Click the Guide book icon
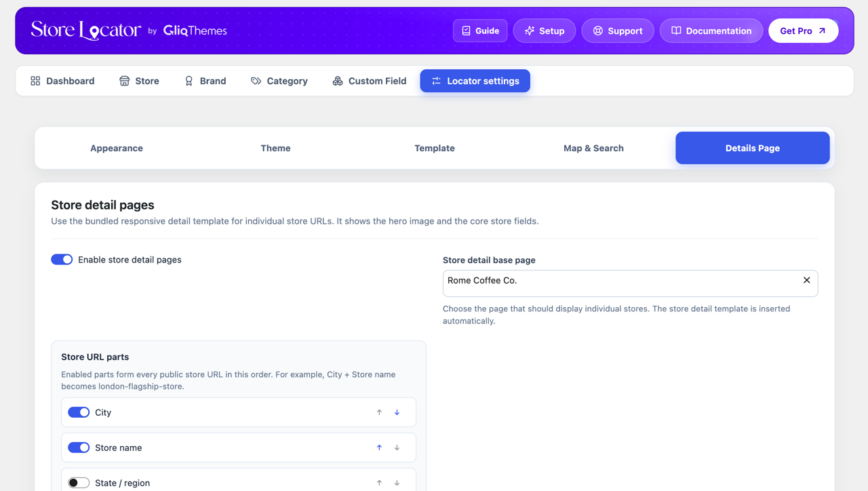The height and width of the screenshot is (491, 868). click(x=467, y=31)
